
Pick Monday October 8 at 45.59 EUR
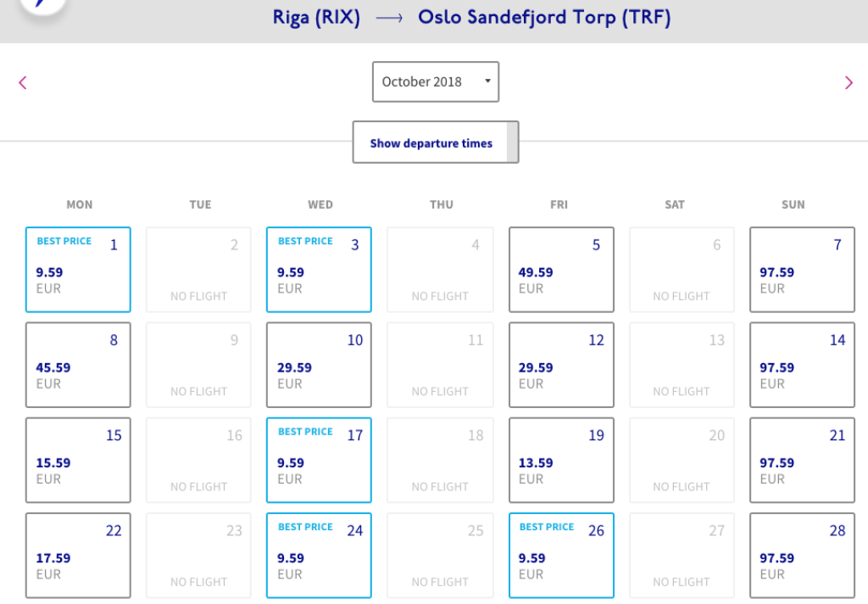(78, 365)
